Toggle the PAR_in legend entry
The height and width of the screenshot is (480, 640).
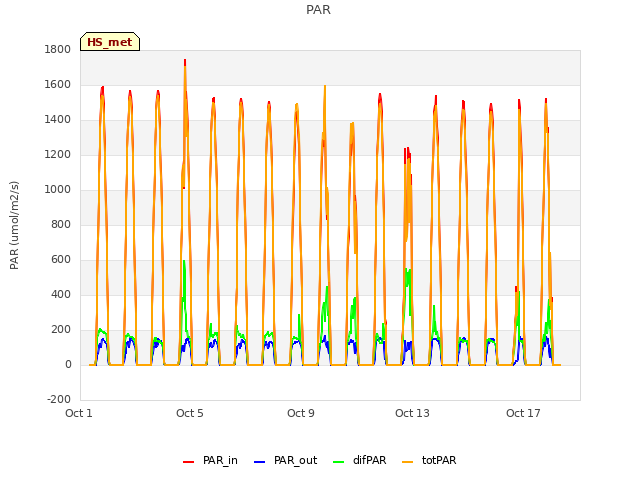click(210, 460)
